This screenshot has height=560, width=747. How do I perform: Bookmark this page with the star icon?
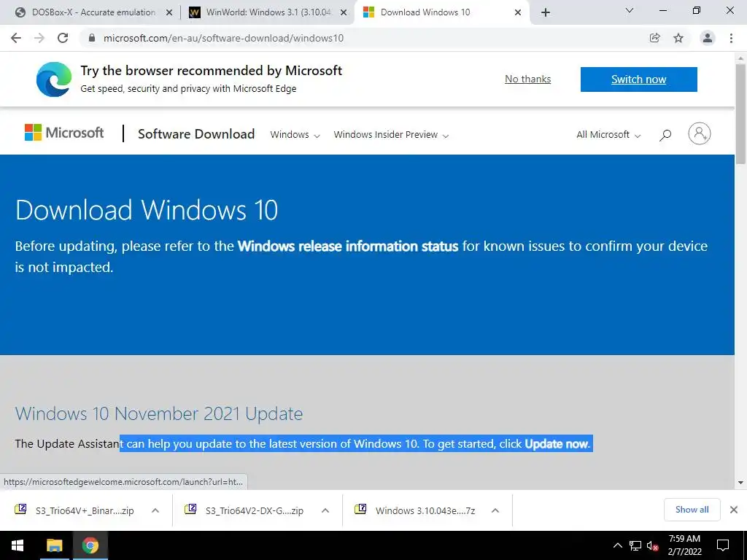pyautogui.click(x=678, y=38)
